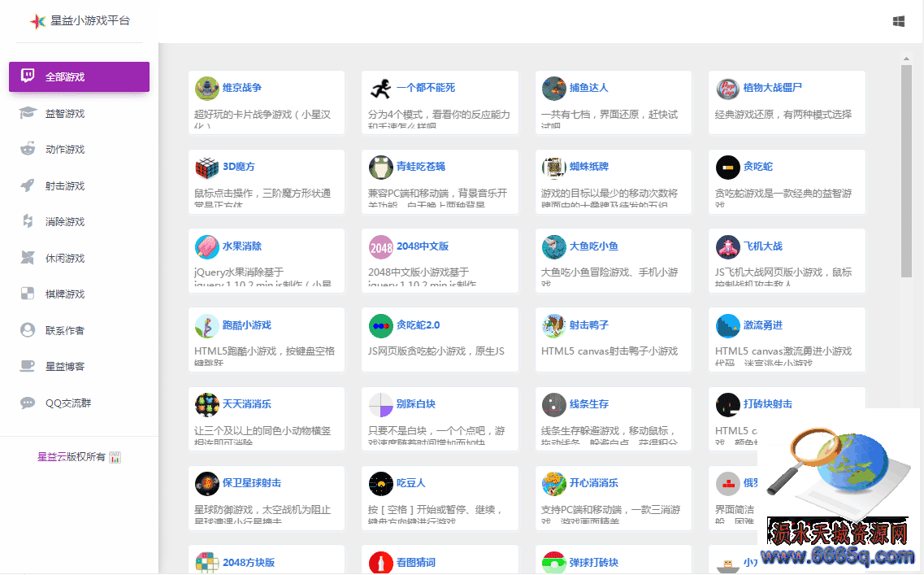
Task: Click the description 'HTML5 canvas射击鸭子小游戏'
Action: [609, 351]
